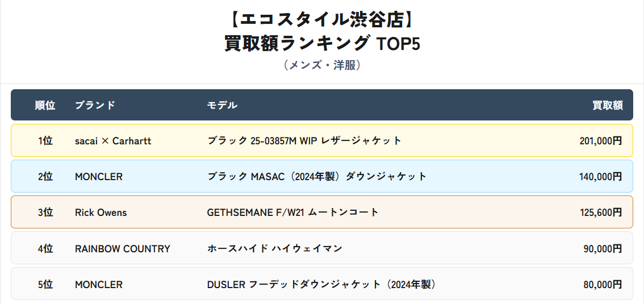
Task: Click the 買取額ランキング TOP5 heading
Action: (x=322, y=43)
